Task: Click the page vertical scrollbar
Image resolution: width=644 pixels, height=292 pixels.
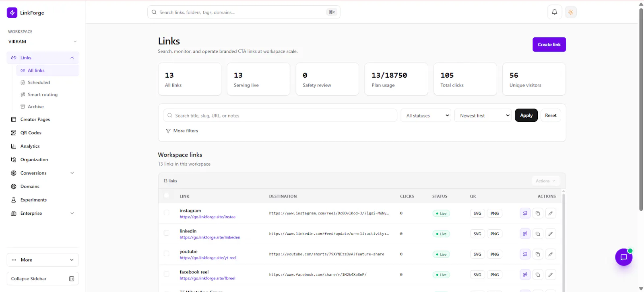Action: (641, 109)
